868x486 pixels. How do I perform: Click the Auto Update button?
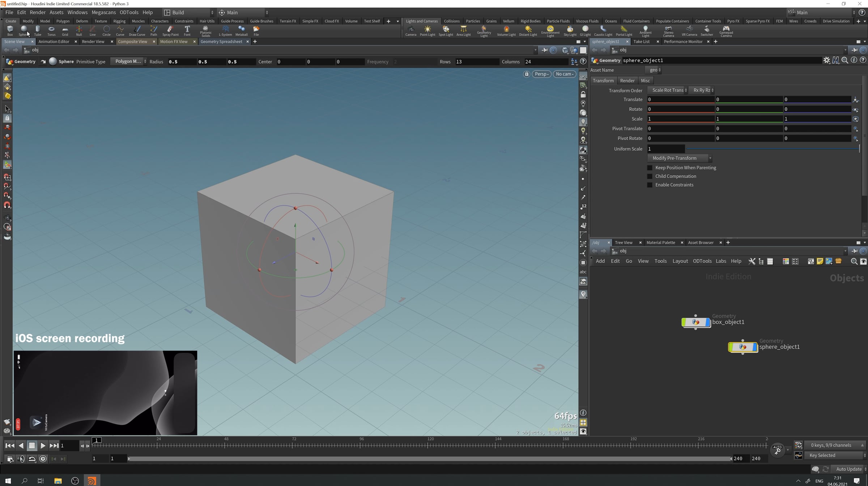(849, 469)
